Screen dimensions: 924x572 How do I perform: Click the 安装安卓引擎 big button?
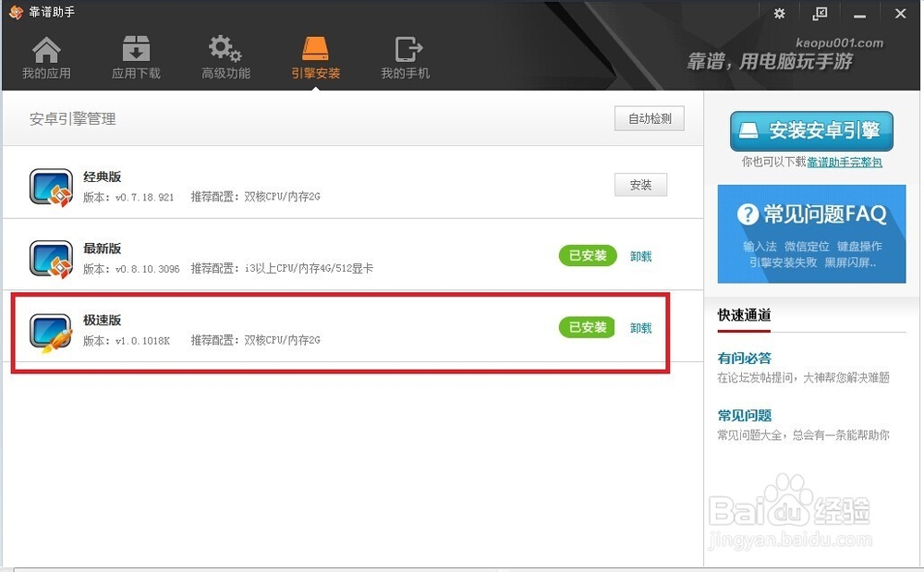811,131
